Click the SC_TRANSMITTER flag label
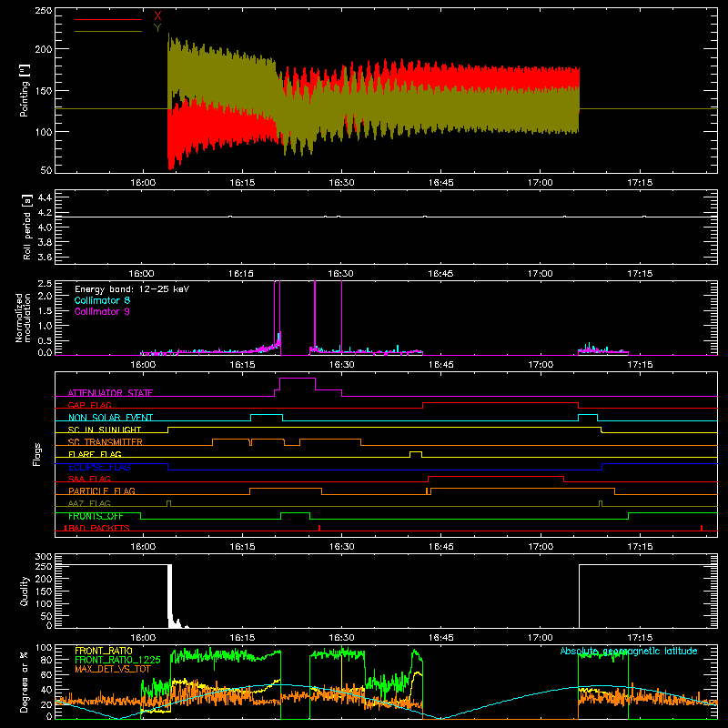 pyautogui.click(x=106, y=441)
